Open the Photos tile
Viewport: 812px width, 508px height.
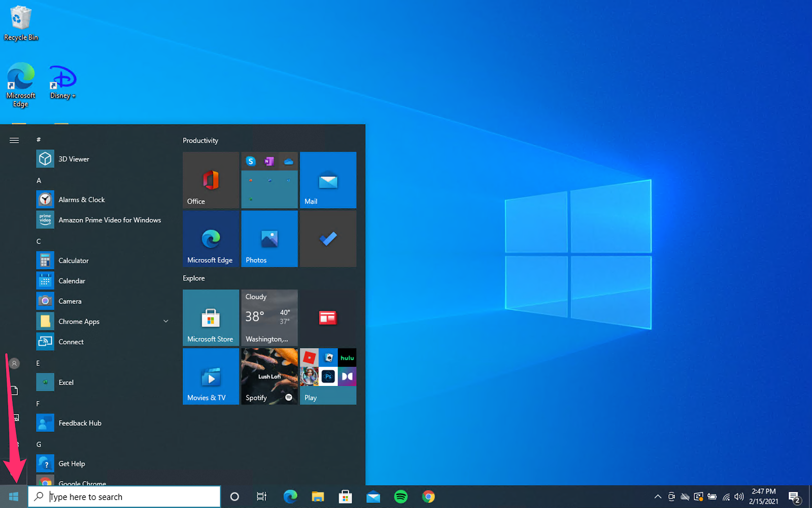(x=269, y=239)
